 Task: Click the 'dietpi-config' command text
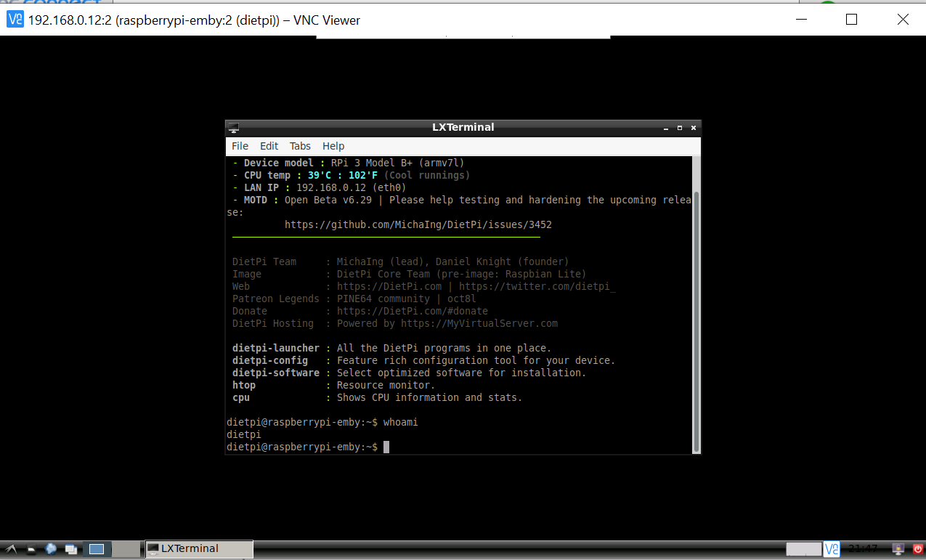click(x=270, y=360)
